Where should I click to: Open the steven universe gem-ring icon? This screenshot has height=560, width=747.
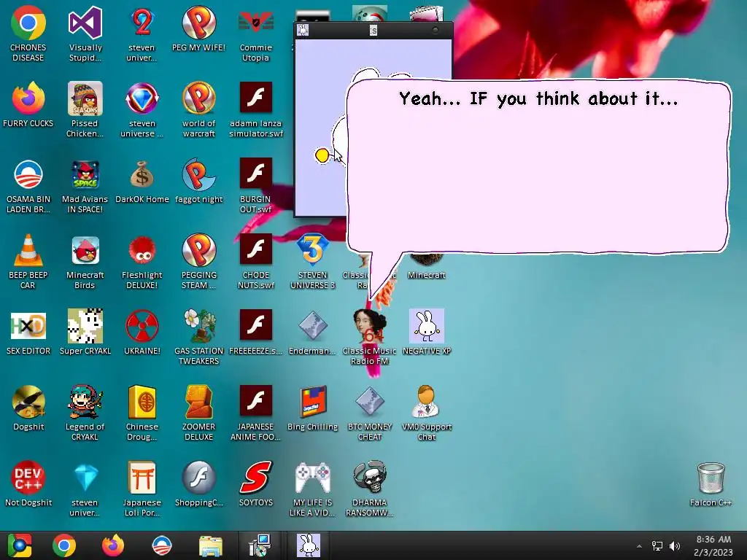[x=142, y=109]
